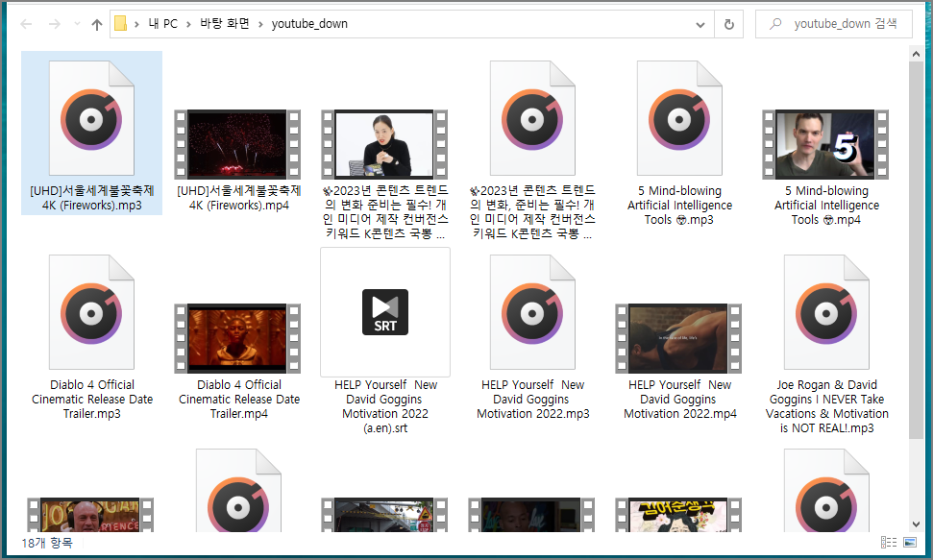Click the 5 Mind-blowing Artificial Intelligence Tools .mp3 label
The image size is (933, 560).
(x=679, y=206)
